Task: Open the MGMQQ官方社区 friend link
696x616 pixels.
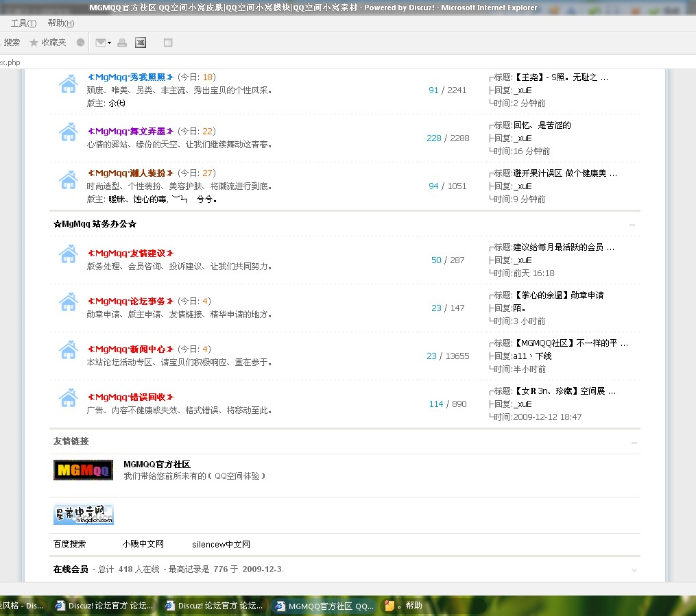Action: (157, 465)
